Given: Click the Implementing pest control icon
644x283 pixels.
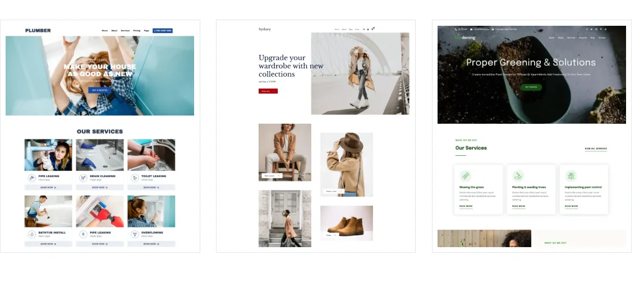Looking at the screenshot, I should [x=571, y=176].
